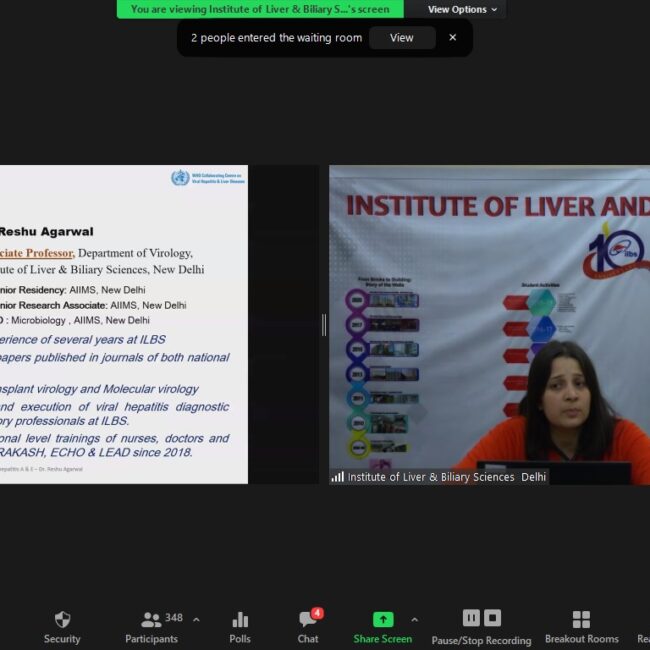Expand the arrow next to Participants
Viewport: 650px width, 650px height.
tap(196, 619)
